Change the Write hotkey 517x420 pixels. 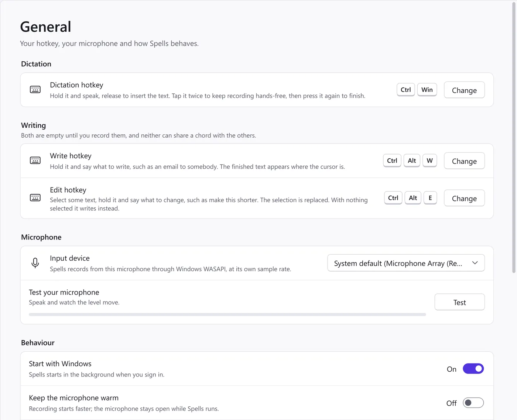pyautogui.click(x=464, y=161)
